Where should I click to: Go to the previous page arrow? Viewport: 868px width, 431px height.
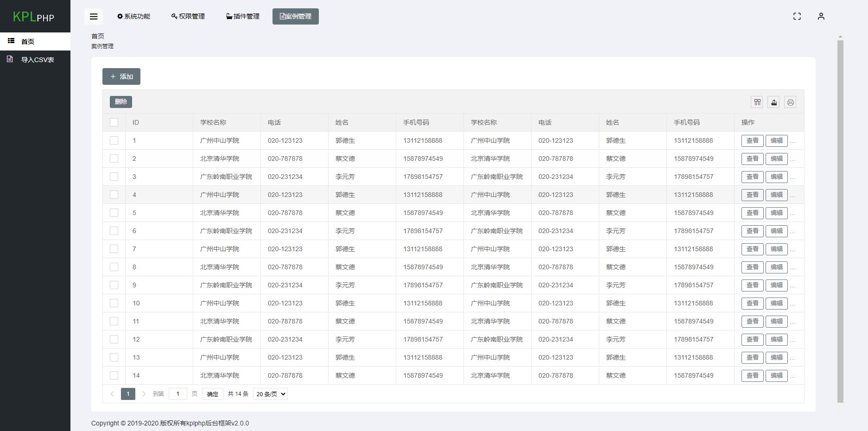coord(112,394)
